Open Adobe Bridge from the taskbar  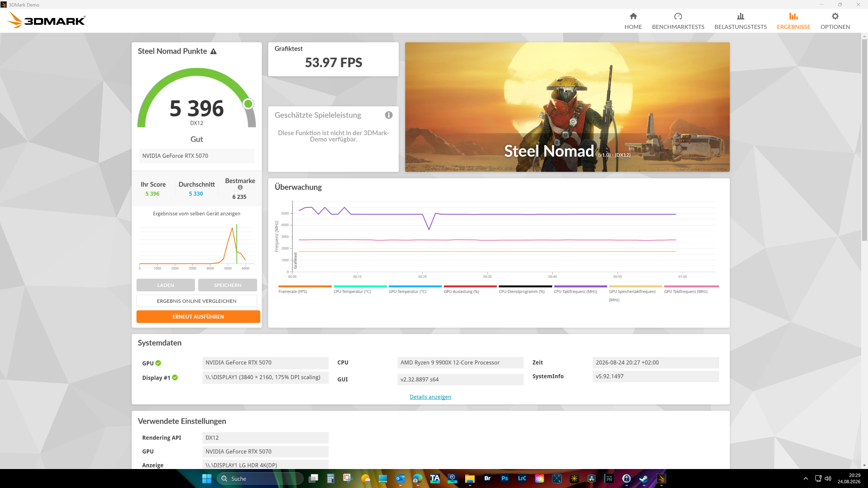point(487,479)
